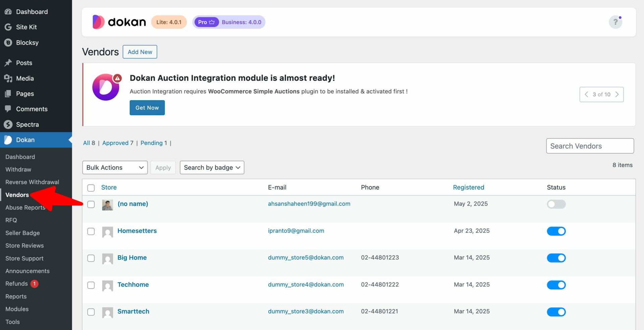Open the Tools submenu item

pos(12,322)
